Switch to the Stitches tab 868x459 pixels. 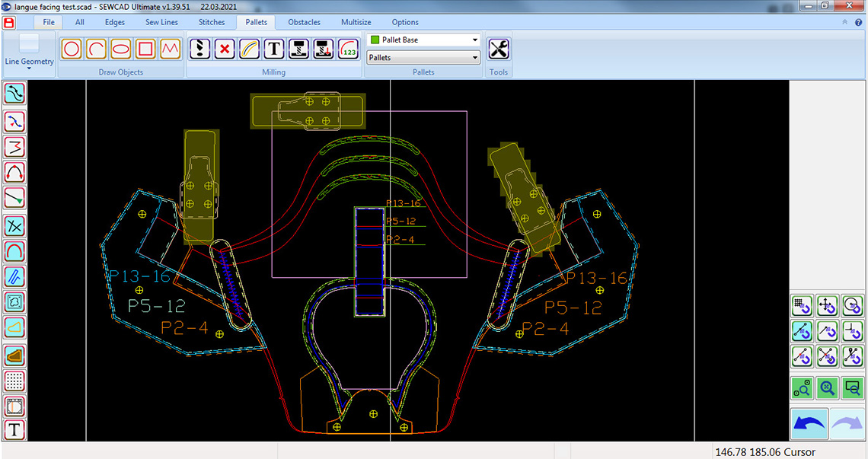(x=212, y=22)
